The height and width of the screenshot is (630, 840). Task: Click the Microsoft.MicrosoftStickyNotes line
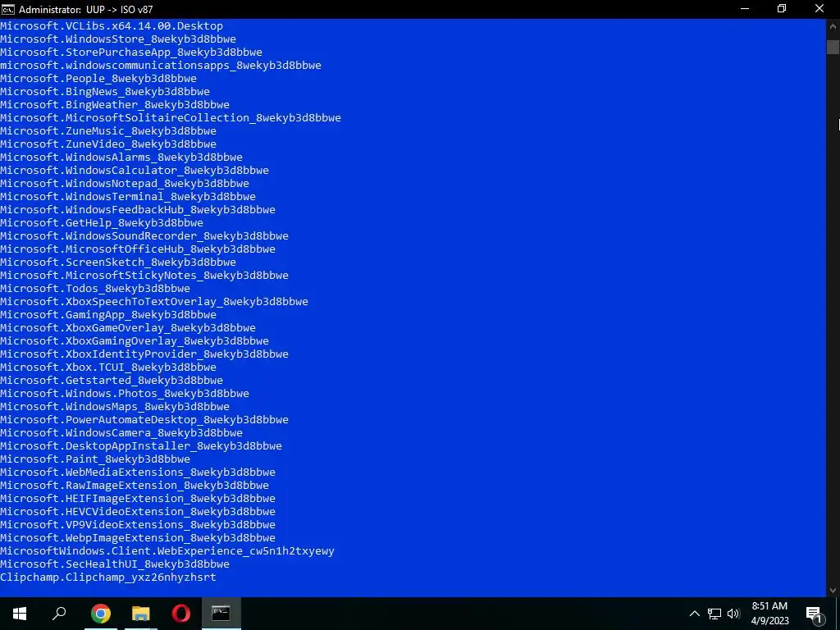pyautogui.click(x=144, y=276)
